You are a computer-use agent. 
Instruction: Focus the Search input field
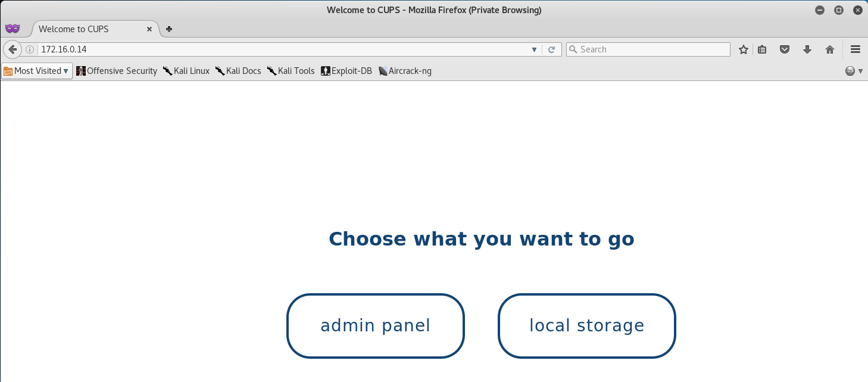pos(648,49)
